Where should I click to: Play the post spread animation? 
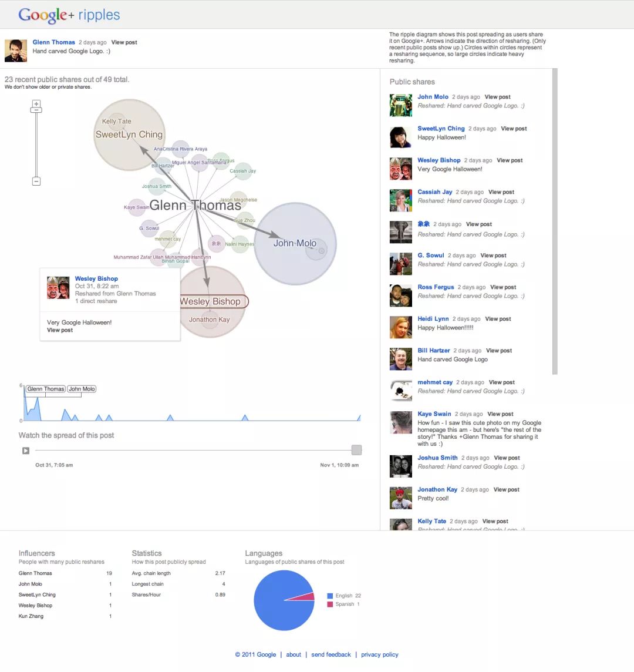pyautogui.click(x=26, y=451)
